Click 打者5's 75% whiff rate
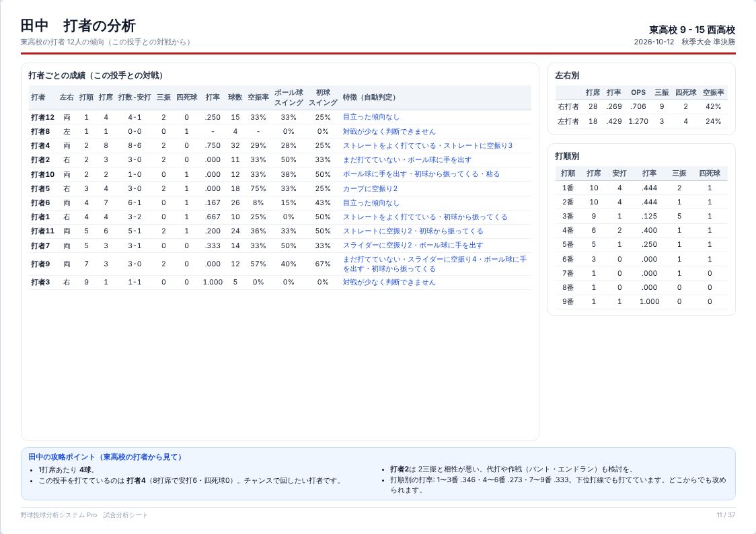Image resolution: width=756 pixels, height=534 pixels. (x=258, y=188)
